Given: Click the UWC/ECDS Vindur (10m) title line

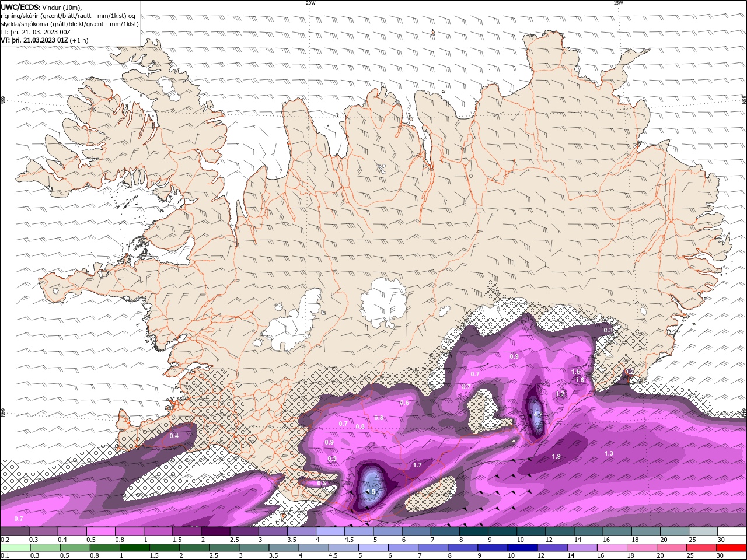Looking at the screenshot, I should pos(41,7).
